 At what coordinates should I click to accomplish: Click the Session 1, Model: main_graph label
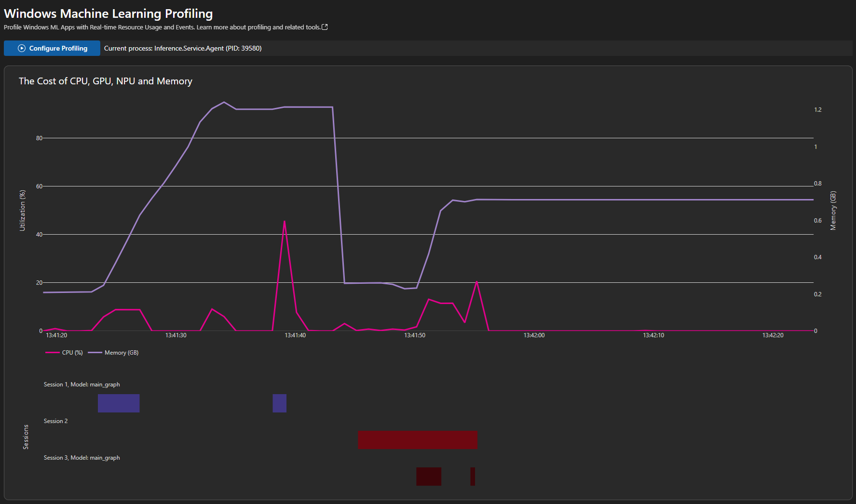tap(82, 384)
